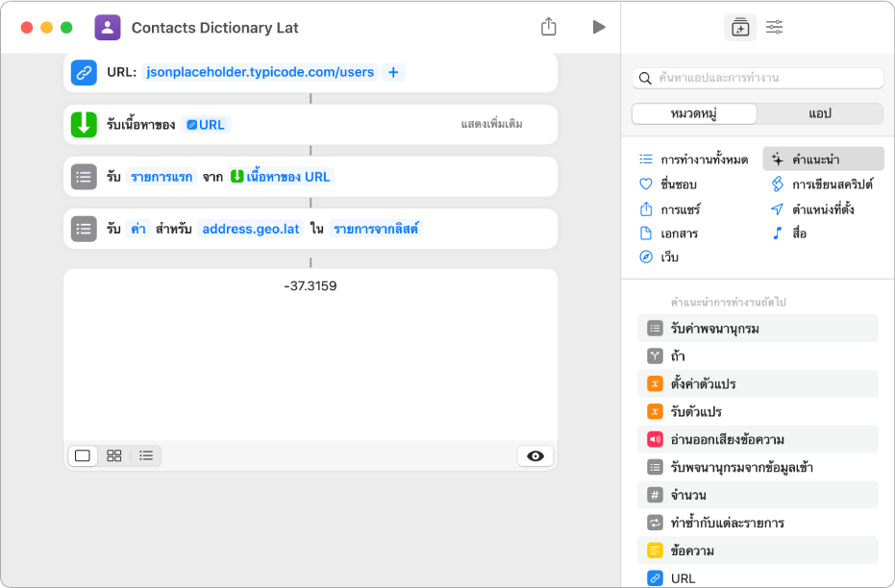Open the การเขียนสคริปต์ scripting category
This screenshot has width=895, height=588.
pos(824,184)
